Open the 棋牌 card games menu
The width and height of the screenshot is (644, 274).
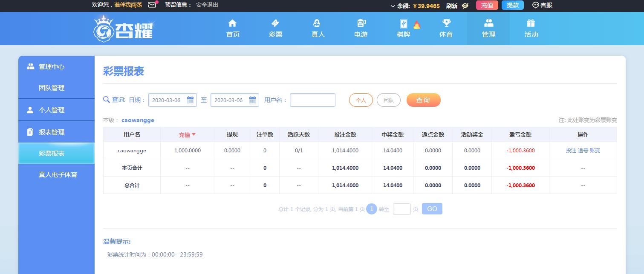403,29
